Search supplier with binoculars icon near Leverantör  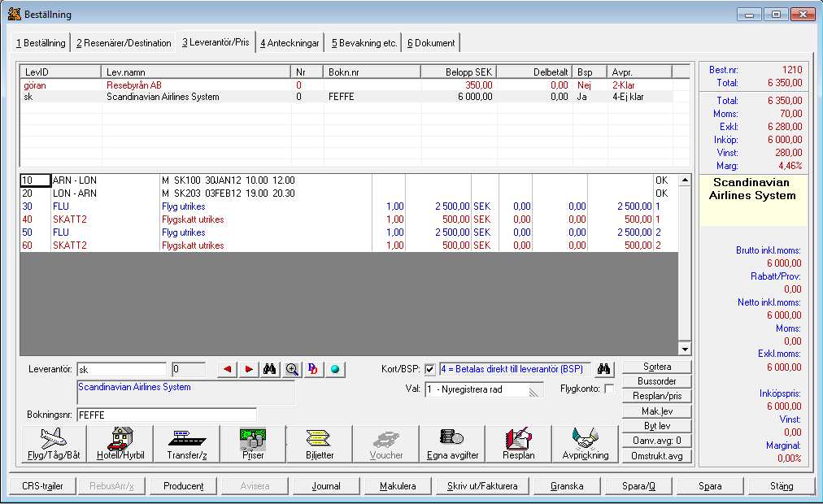(x=270, y=369)
